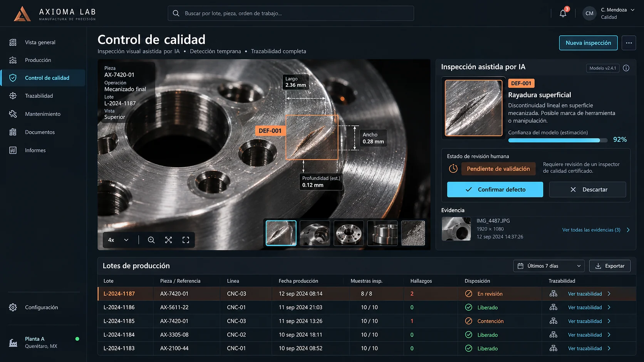Enter fullscreen with the corner-brackets icon

186,240
